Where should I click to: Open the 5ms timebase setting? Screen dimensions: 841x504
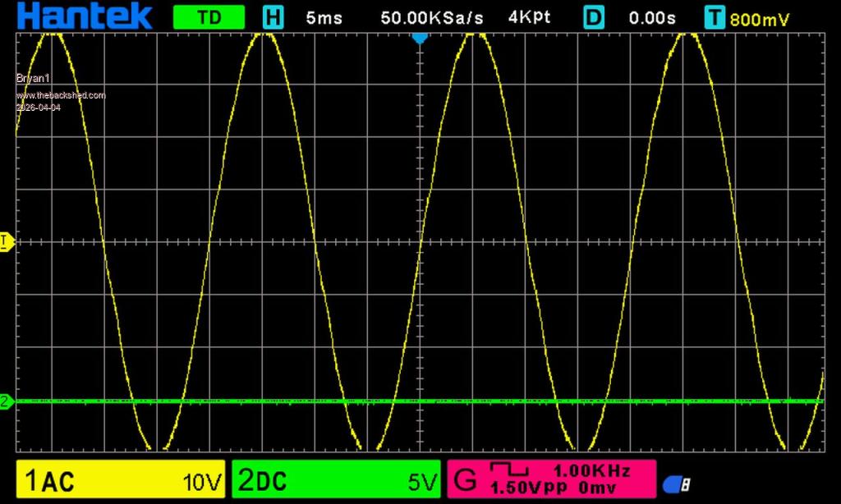click(324, 17)
